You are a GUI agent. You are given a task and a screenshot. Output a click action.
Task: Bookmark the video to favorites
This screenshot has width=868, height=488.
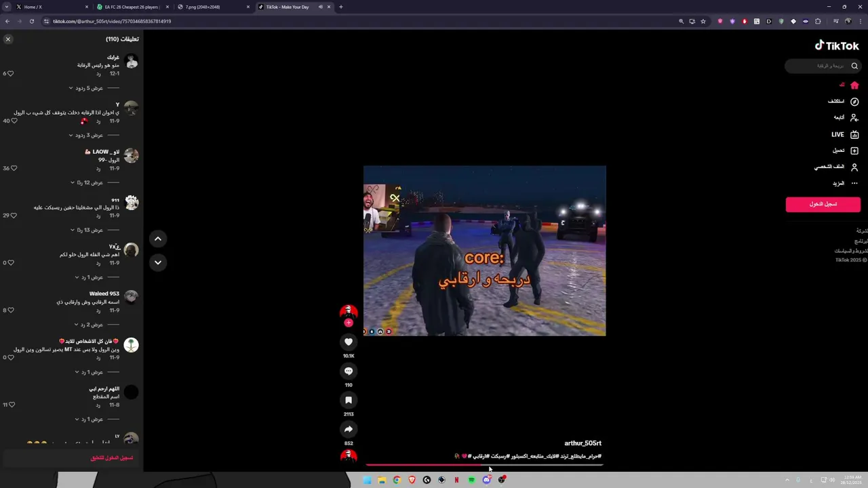click(349, 400)
